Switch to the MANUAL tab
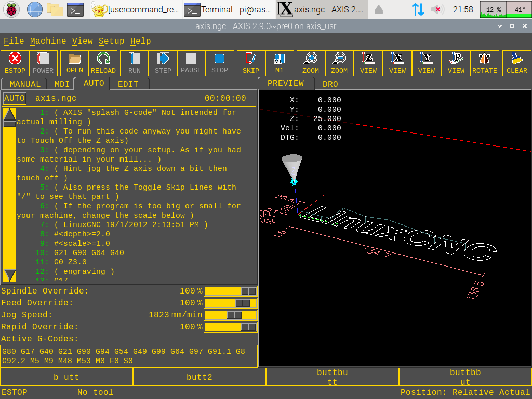The width and height of the screenshot is (532, 399). pos(25,84)
